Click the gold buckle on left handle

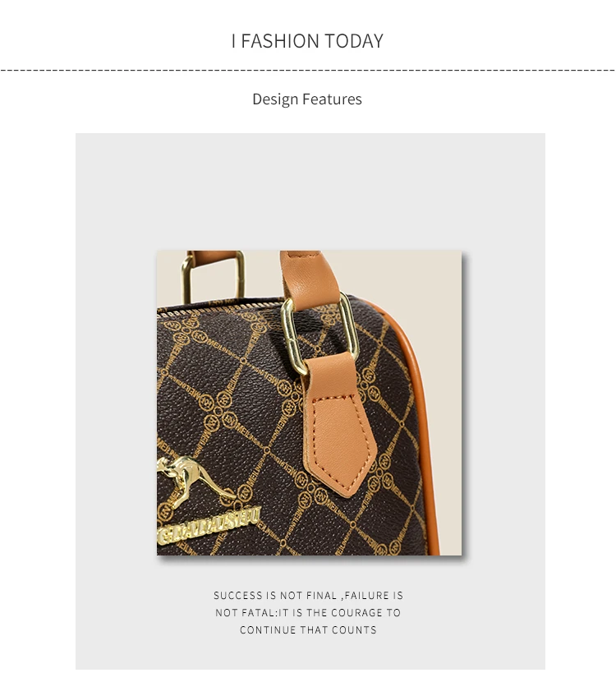pos(211,278)
